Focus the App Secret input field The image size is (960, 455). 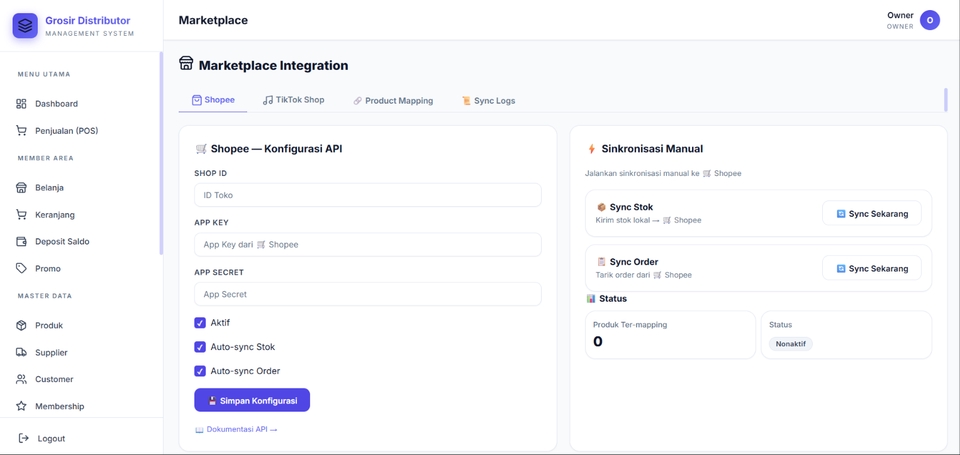[x=367, y=294]
